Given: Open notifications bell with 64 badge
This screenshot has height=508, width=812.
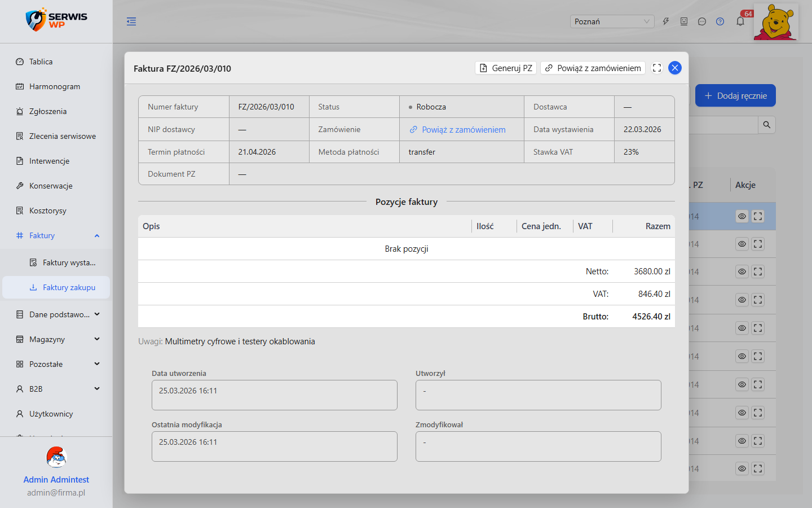Looking at the screenshot, I should point(740,21).
